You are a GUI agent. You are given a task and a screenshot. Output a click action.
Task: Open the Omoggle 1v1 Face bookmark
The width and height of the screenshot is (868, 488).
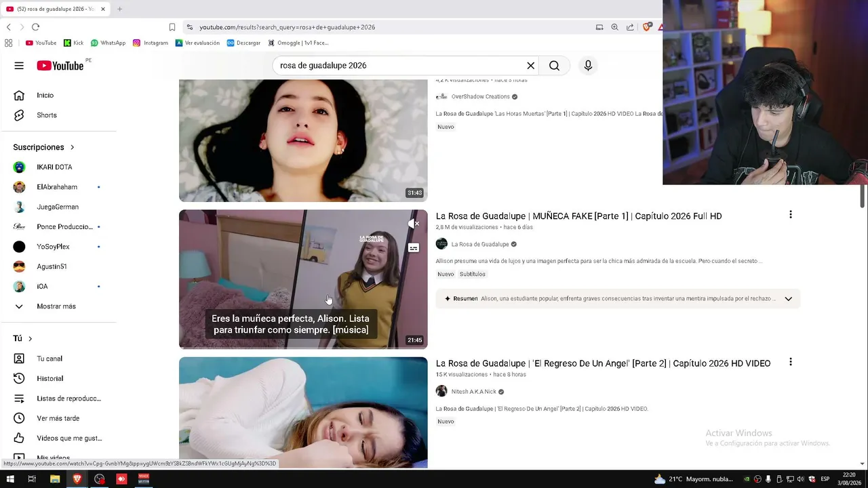coord(298,43)
